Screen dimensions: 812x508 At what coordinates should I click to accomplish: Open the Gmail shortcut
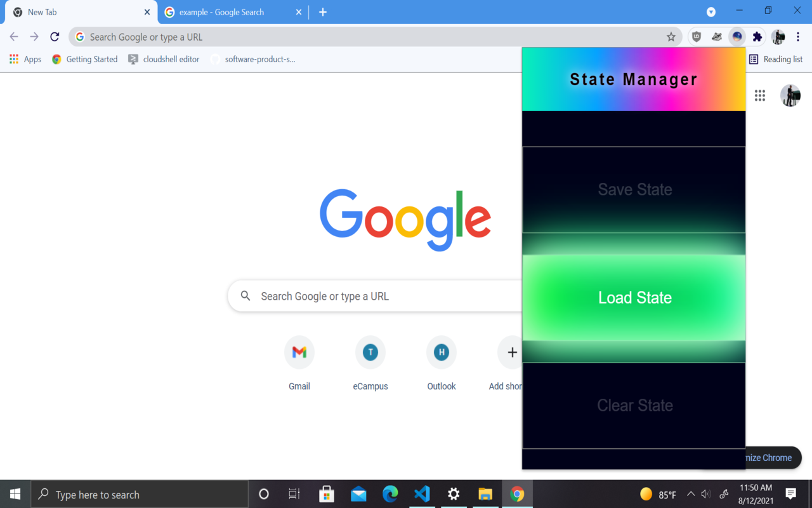click(x=299, y=364)
